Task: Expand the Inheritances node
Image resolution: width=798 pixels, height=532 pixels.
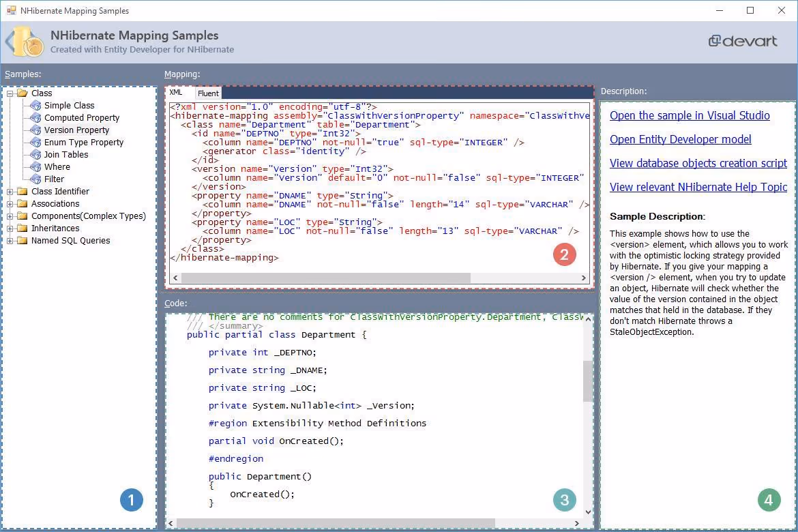Action: (10, 228)
